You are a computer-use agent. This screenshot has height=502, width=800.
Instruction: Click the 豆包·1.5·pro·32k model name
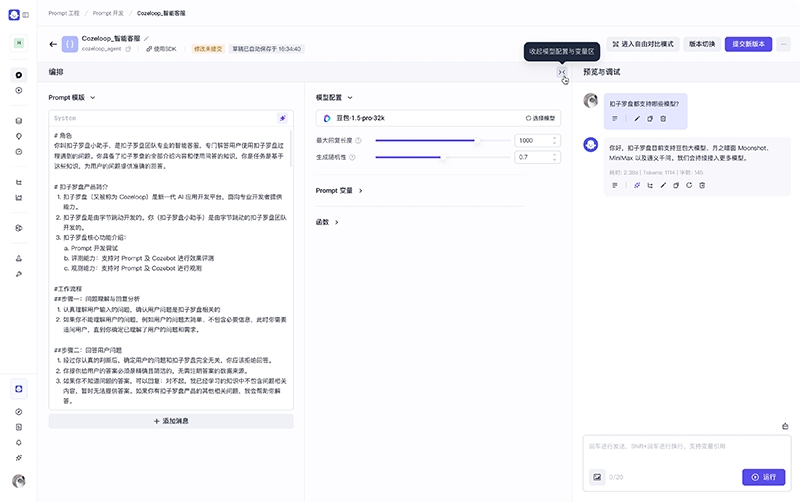point(360,118)
